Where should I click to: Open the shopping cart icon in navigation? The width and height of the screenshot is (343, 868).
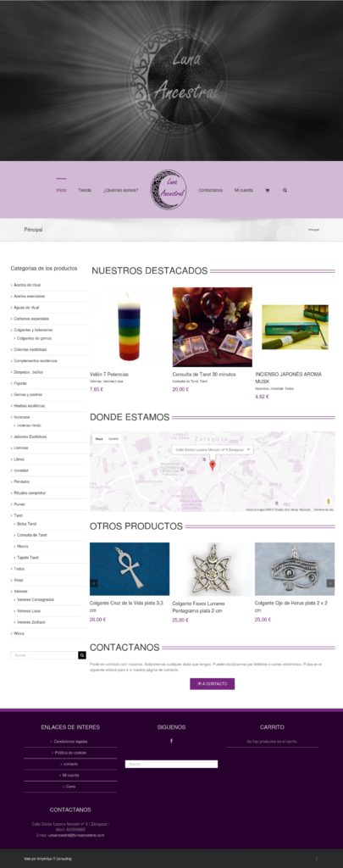click(x=268, y=190)
